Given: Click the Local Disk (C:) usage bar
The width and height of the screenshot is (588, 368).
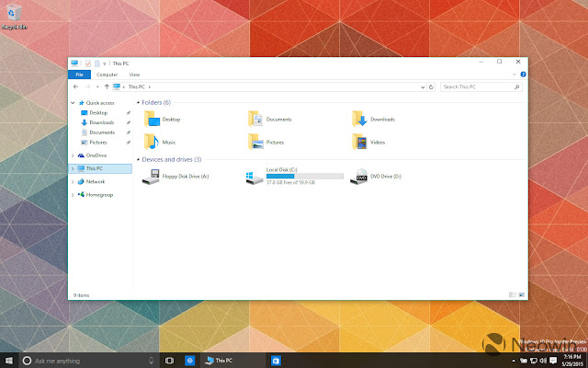Looking at the screenshot, I should click(304, 176).
